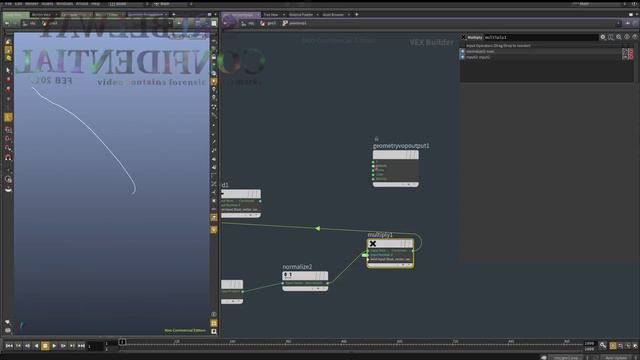The height and width of the screenshot is (360, 640).
Task: Switch to the Material Palette tab
Action: [x=301, y=15]
